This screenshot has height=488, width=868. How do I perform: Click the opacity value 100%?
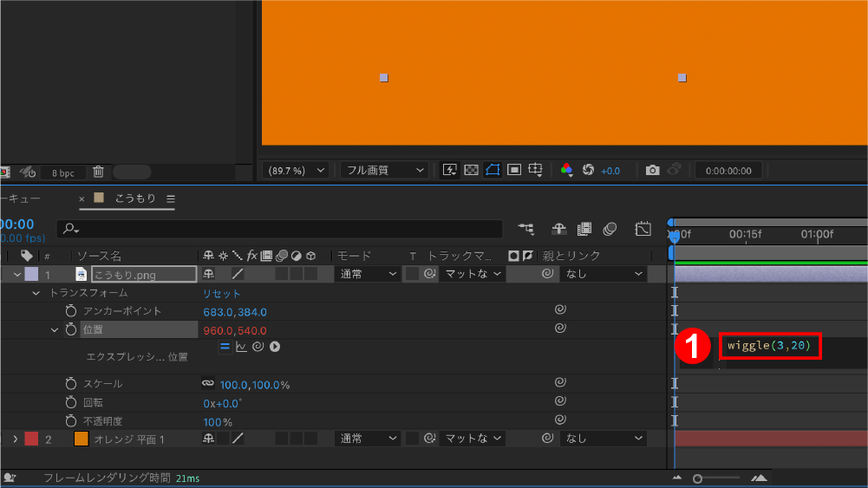coord(218,423)
